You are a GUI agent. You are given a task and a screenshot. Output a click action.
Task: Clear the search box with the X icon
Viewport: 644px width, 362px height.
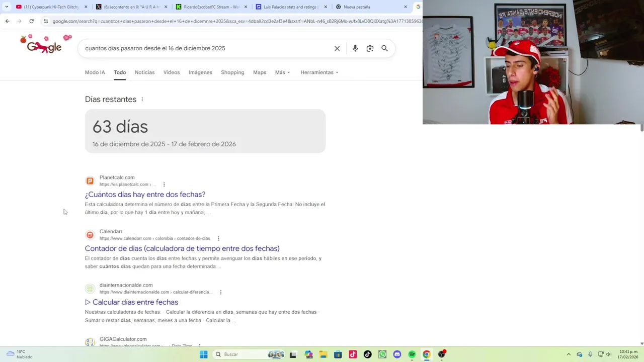click(x=337, y=48)
